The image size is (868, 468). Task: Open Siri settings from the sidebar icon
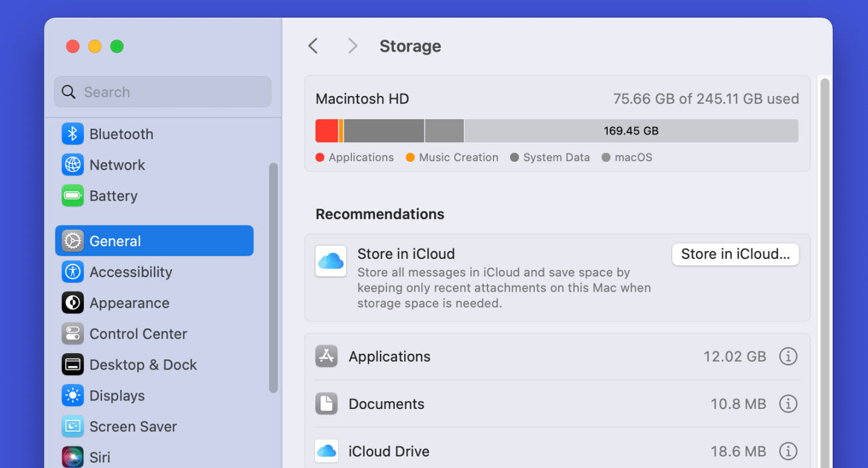click(72, 457)
